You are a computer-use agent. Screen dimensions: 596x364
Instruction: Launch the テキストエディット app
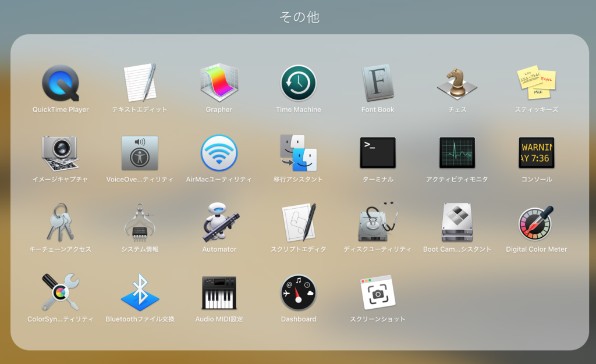[x=140, y=83]
